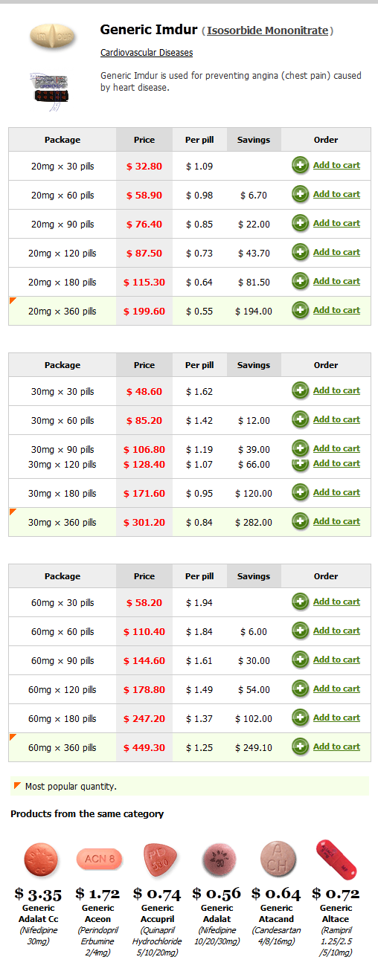The height and width of the screenshot is (980, 378).
Task: Click green plus icon for 30mg × 60 pills
Action: [x=301, y=419]
